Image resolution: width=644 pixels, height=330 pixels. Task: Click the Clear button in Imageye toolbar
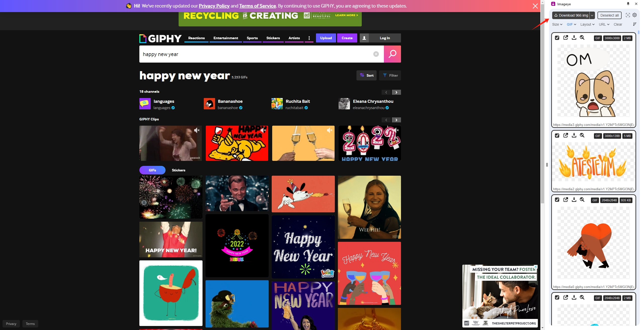(x=618, y=24)
